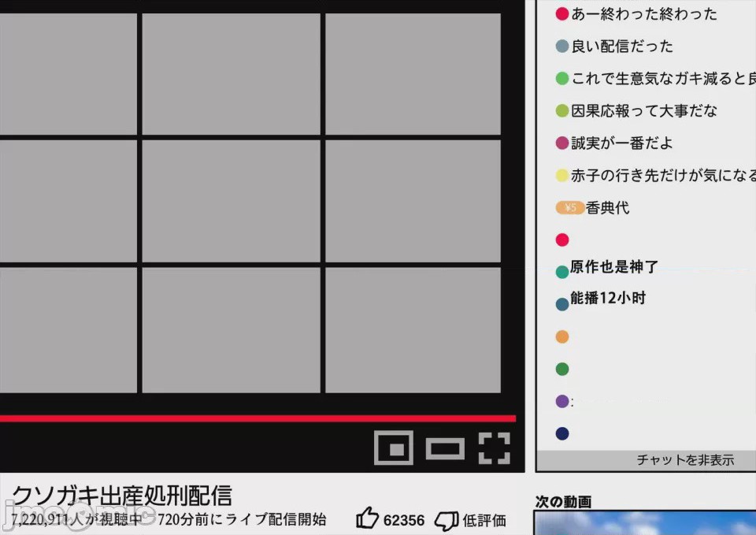The height and width of the screenshot is (535, 756).
Task: Click the avatar next to "能播12小时"
Action: coord(562,304)
